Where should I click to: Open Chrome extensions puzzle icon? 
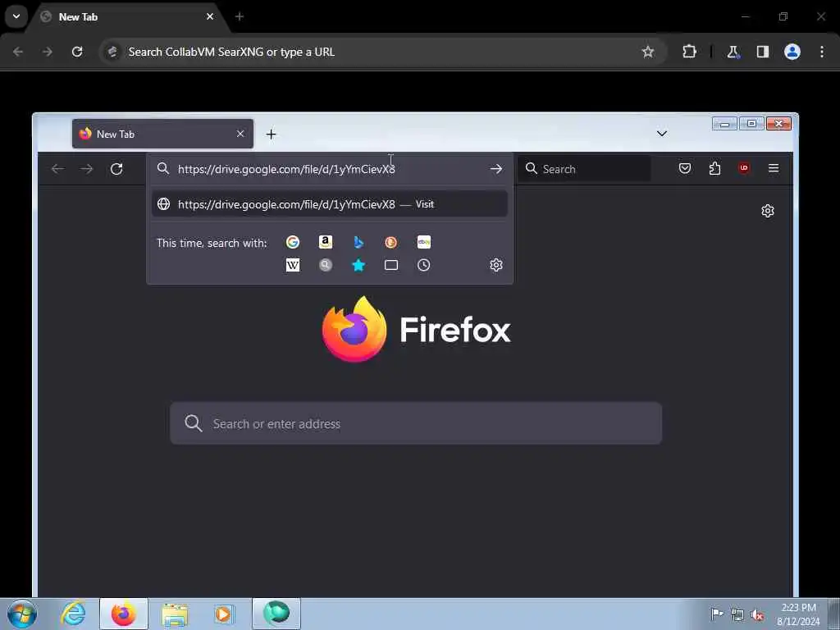tap(689, 52)
